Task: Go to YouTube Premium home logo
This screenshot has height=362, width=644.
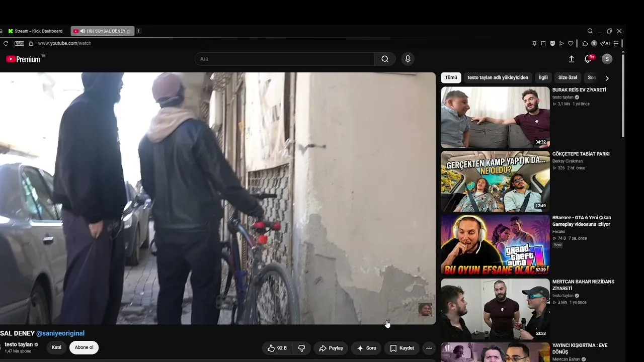Action: (x=23, y=59)
